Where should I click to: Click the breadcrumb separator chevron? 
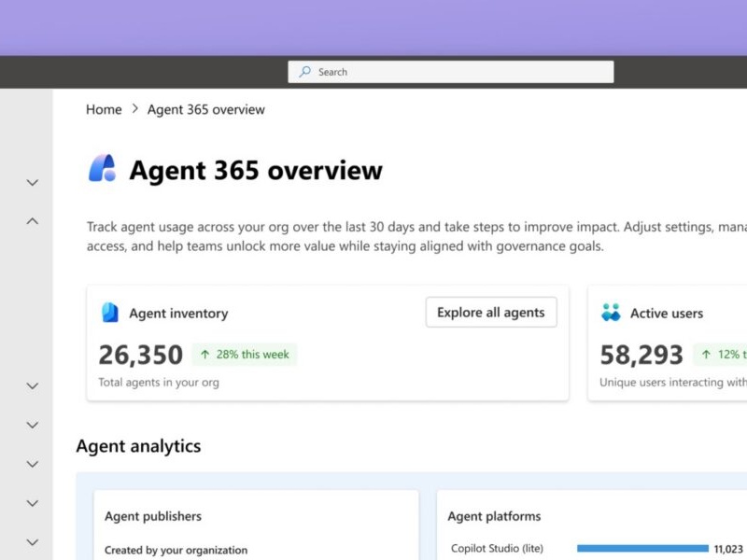pyautogui.click(x=134, y=109)
